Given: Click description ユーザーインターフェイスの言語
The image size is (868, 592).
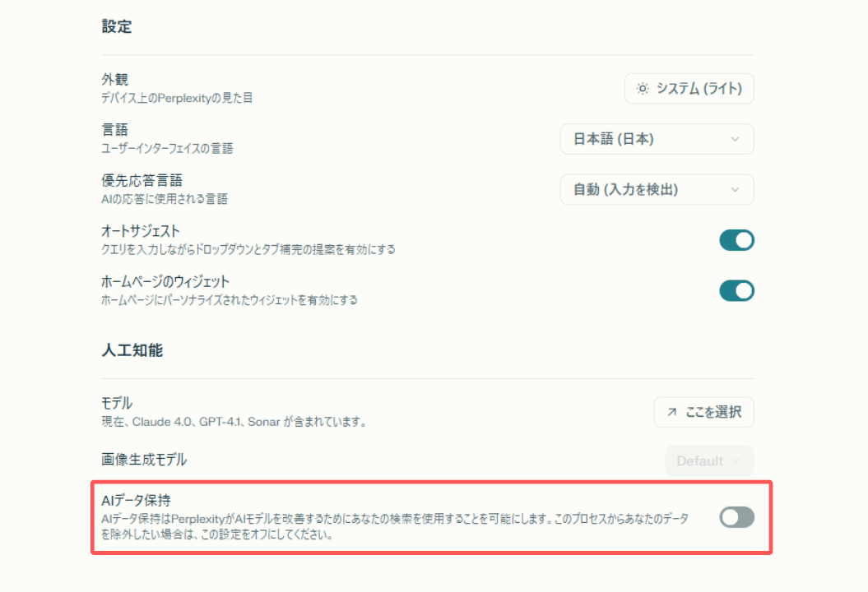Looking at the screenshot, I should [x=167, y=148].
